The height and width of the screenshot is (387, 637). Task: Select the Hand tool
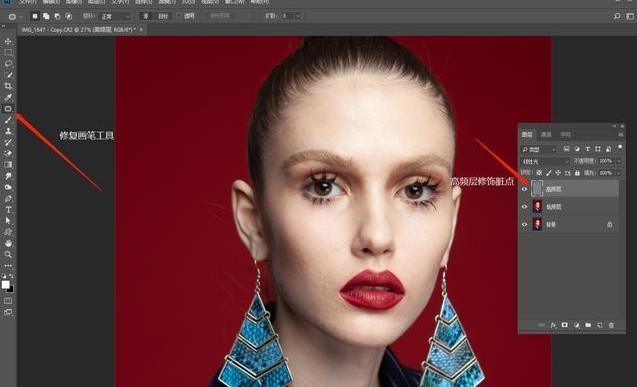(8, 243)
